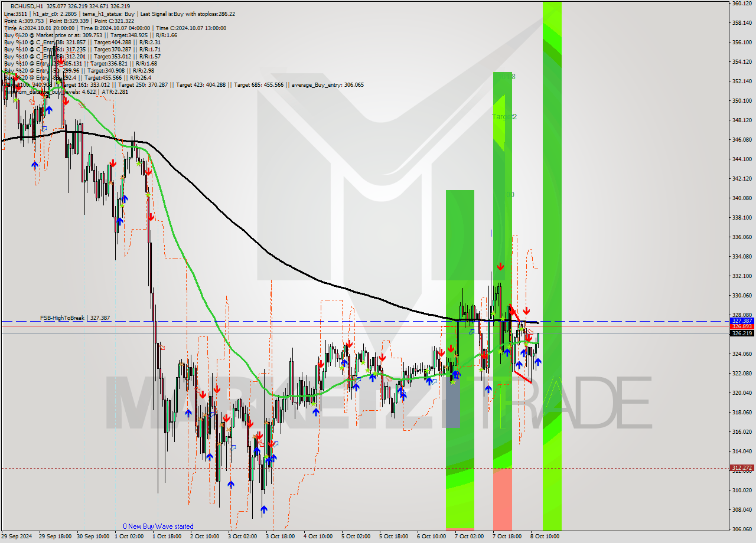This screenshot has width=756, height=543.
Task: Click the 318.060 price axis label
Action: coord(742,413)
